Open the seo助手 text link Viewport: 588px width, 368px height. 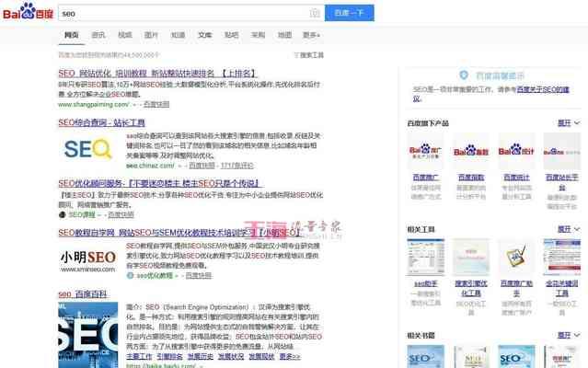point(426,283)
